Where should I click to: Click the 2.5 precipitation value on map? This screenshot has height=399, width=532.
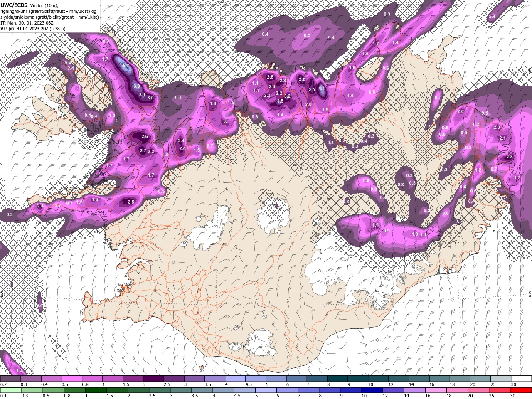(131, 202)
